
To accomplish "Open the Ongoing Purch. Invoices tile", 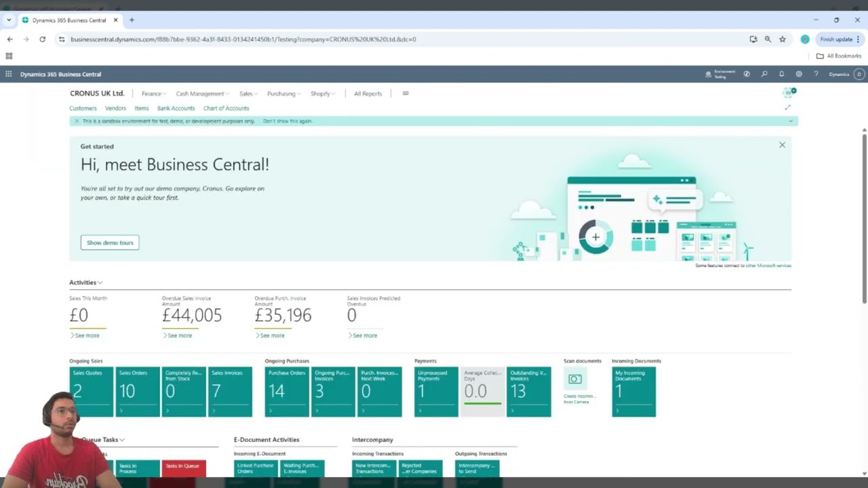I will click(333, 392).
